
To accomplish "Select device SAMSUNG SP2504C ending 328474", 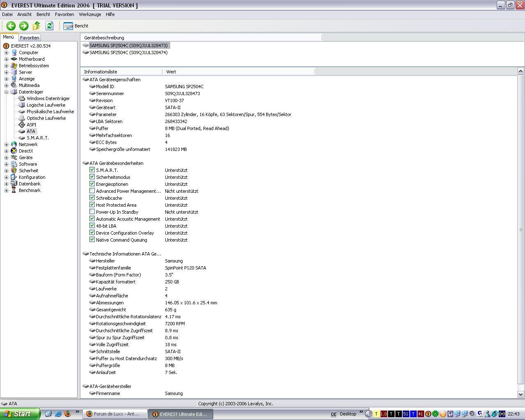I will [128, 52].
